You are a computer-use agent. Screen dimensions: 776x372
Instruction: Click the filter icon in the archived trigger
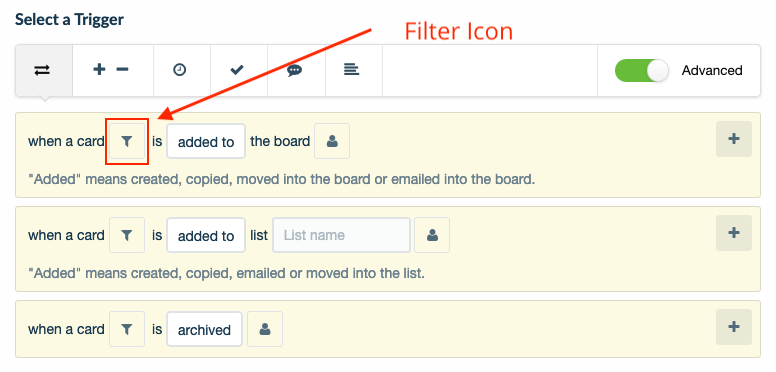pos(127,329)
